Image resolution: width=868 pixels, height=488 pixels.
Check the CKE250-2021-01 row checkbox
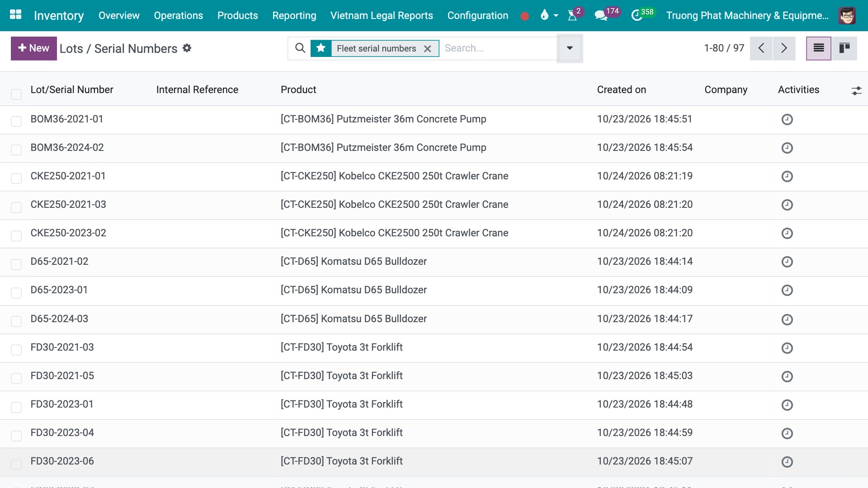[x=16, y=178]
